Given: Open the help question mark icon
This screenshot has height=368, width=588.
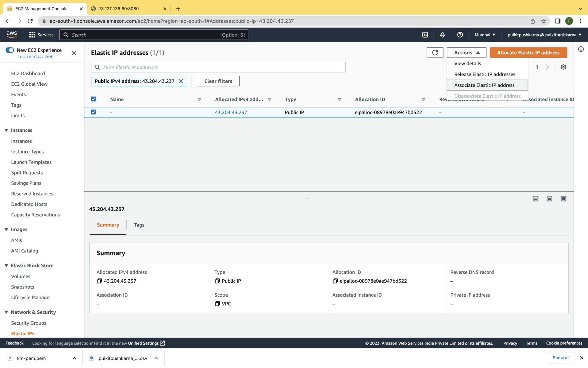Looking at the screenshot, I should [460, 35].
